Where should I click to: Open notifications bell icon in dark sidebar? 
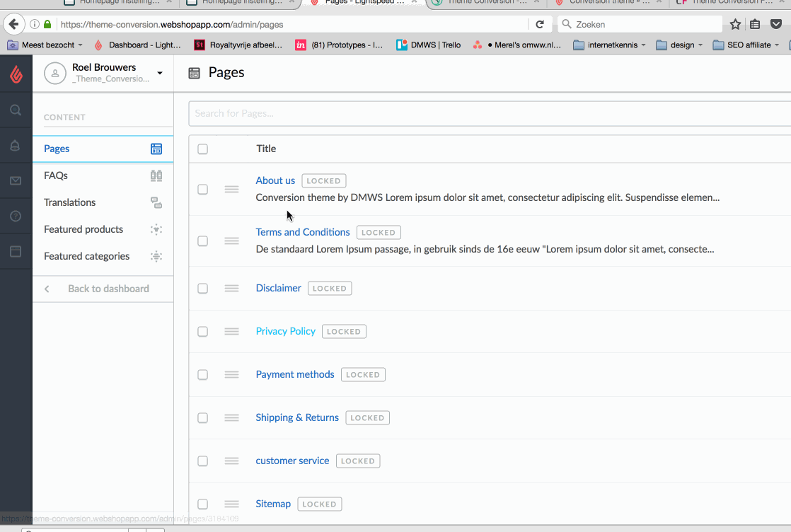[15, 146]
